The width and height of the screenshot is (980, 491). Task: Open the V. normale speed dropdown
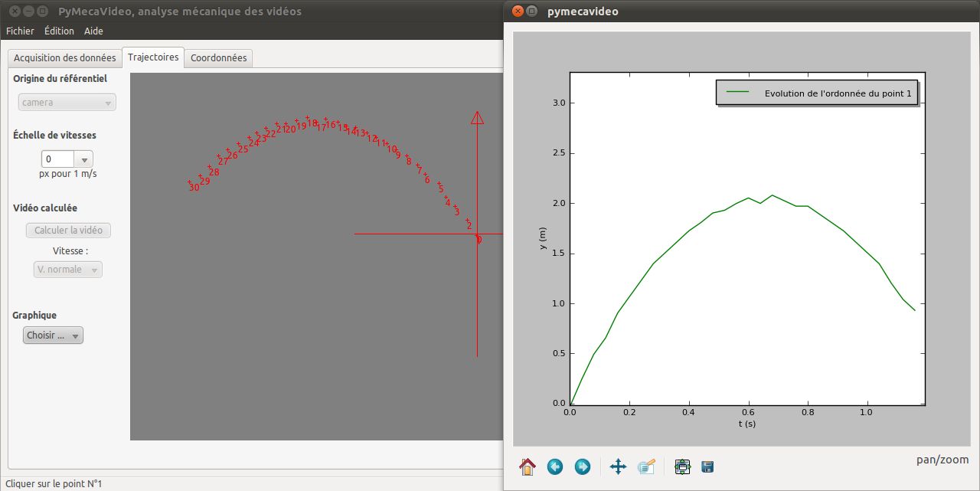[x=67, y=270]
